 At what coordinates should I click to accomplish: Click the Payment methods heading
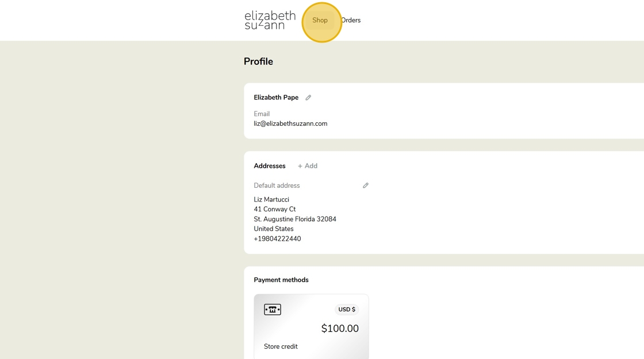281,280
